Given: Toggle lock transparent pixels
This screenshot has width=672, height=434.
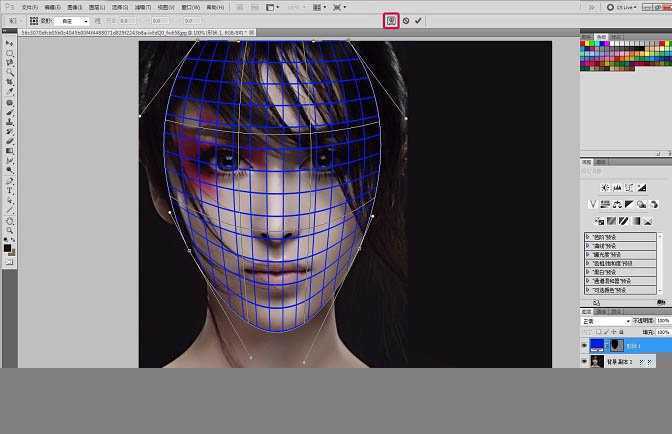Looking at the screenshot, I should (x=599, y=332).
